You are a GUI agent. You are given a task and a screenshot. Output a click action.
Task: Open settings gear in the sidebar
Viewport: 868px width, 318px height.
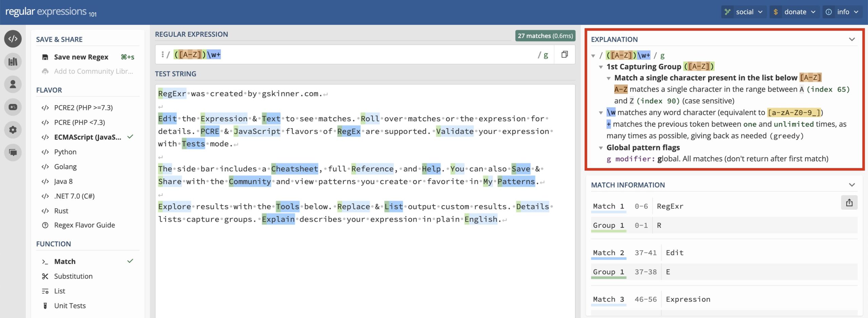tap(13, 130)
